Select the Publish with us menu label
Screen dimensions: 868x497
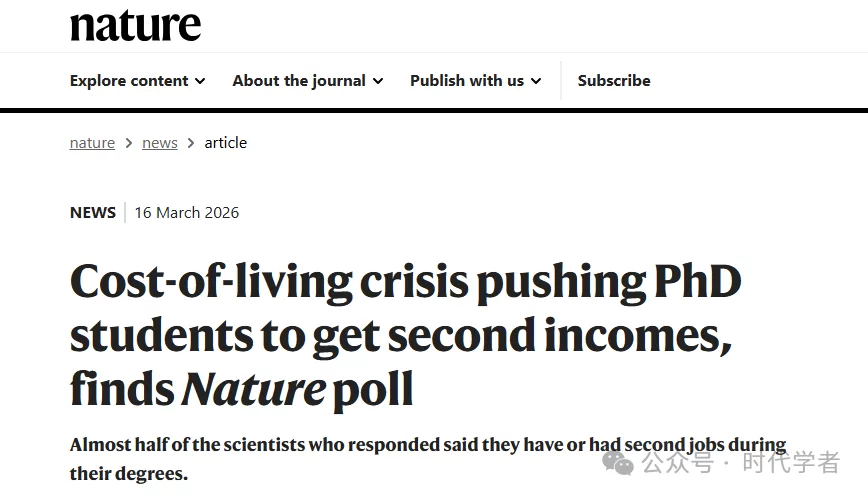click(467, 81)
